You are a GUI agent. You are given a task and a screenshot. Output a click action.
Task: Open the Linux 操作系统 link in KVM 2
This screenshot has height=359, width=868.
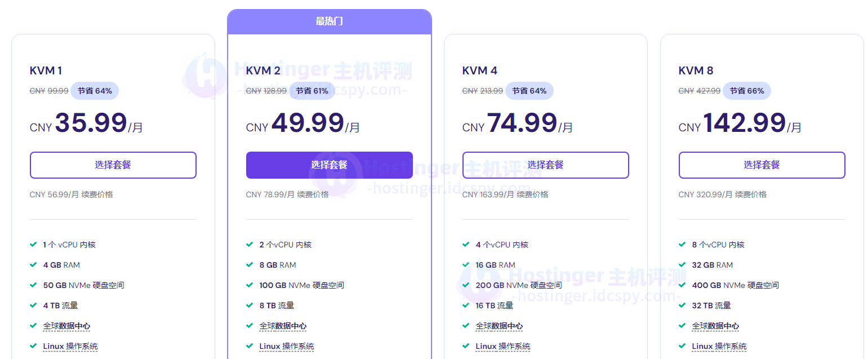tap(287, 346)
